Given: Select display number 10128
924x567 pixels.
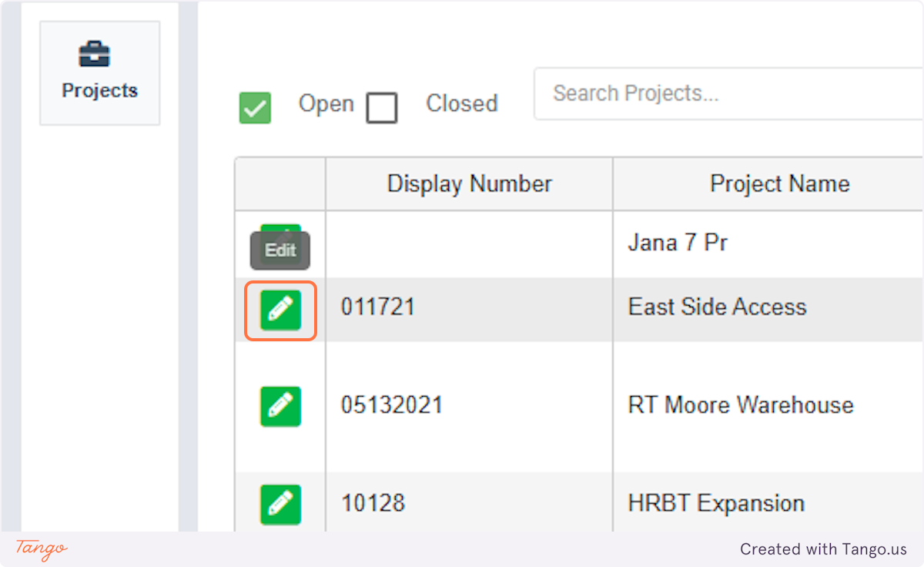Looking at the screenshot, I should 373,504.
